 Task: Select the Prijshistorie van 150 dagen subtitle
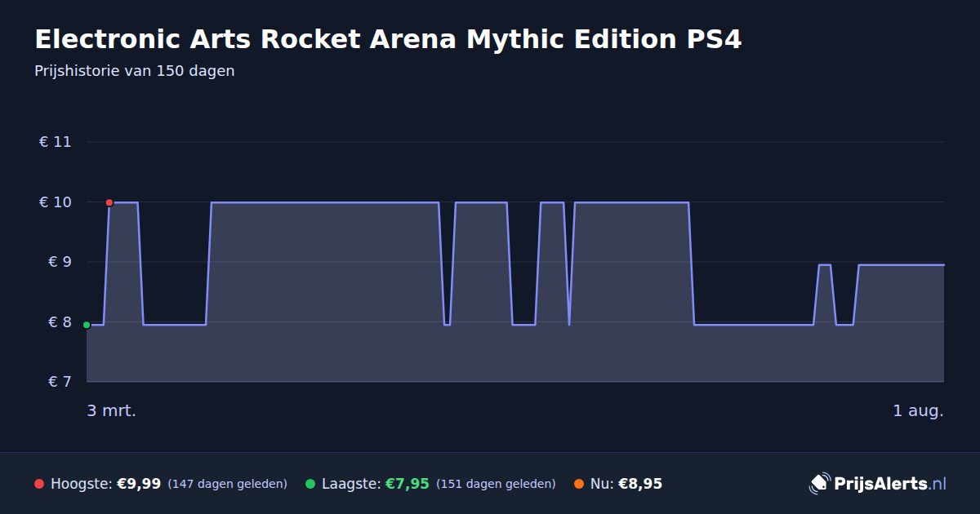[135, 71]
